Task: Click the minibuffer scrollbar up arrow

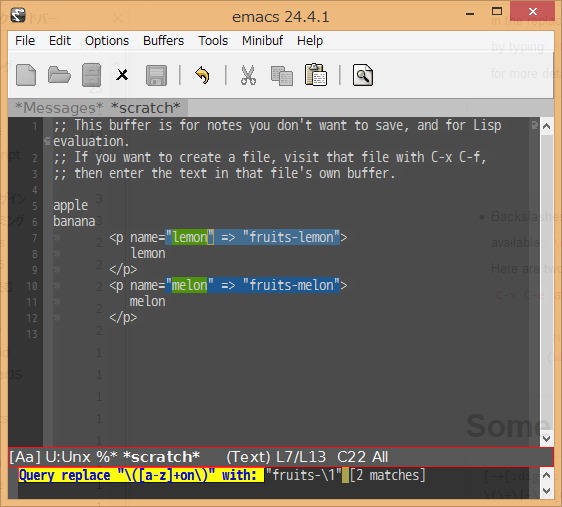Action: (x=547, y=475)
